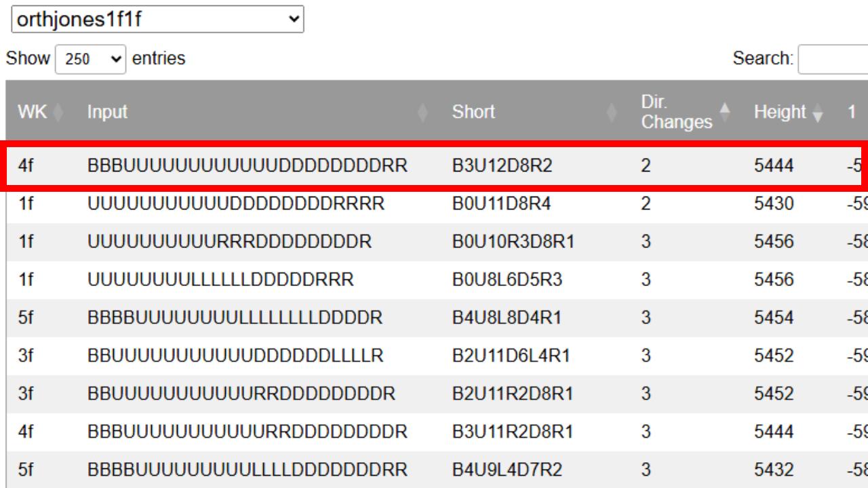Viewport: 868px width, 488px height.
Task: Select the row with short B4U8L8D4R1
Action: (x=507, y=317)
